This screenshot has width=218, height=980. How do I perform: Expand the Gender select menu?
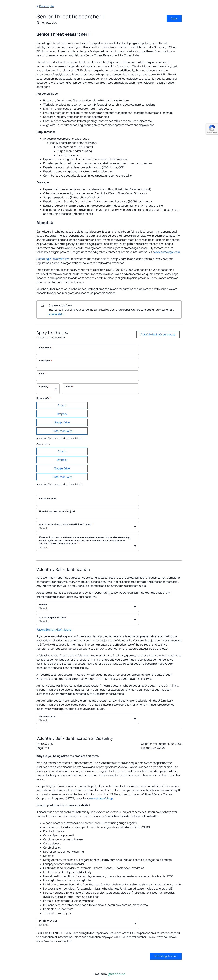tap(87, 606)
